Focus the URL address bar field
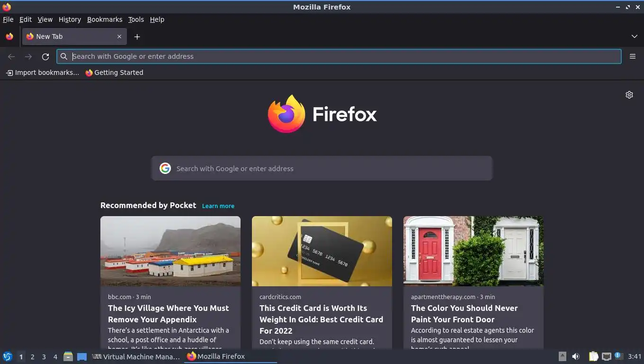 click(x=339, y=56)
